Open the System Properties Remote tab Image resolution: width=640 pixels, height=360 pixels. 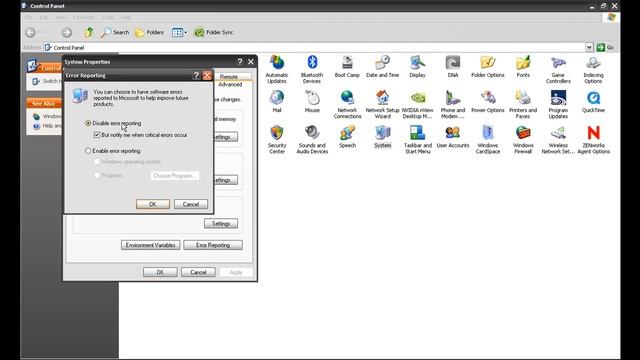point(229,77)
